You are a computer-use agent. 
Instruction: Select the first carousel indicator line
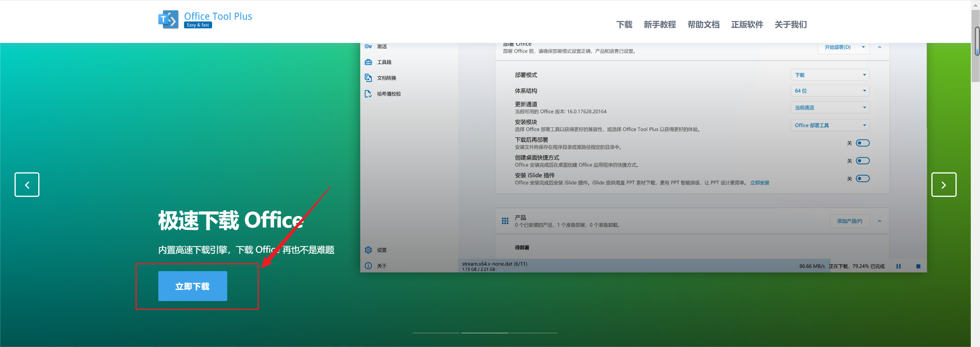pyautogui.click(x=436, y=333)
